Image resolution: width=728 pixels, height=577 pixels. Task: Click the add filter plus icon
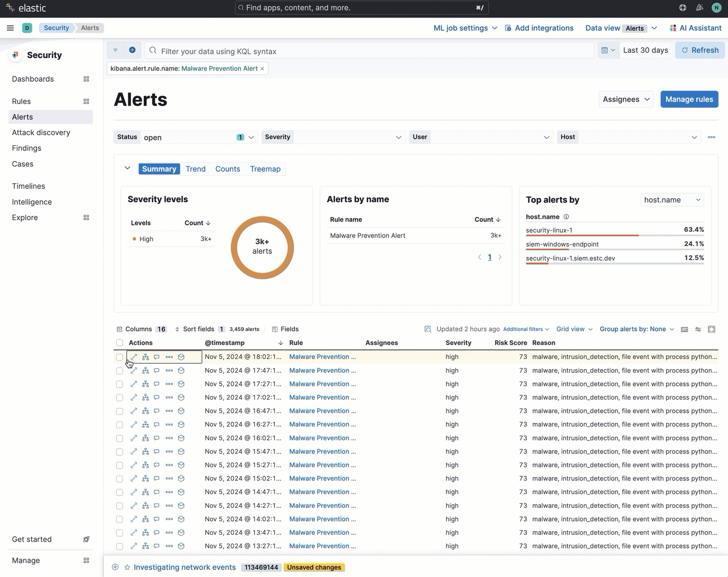tap(132, 50)
